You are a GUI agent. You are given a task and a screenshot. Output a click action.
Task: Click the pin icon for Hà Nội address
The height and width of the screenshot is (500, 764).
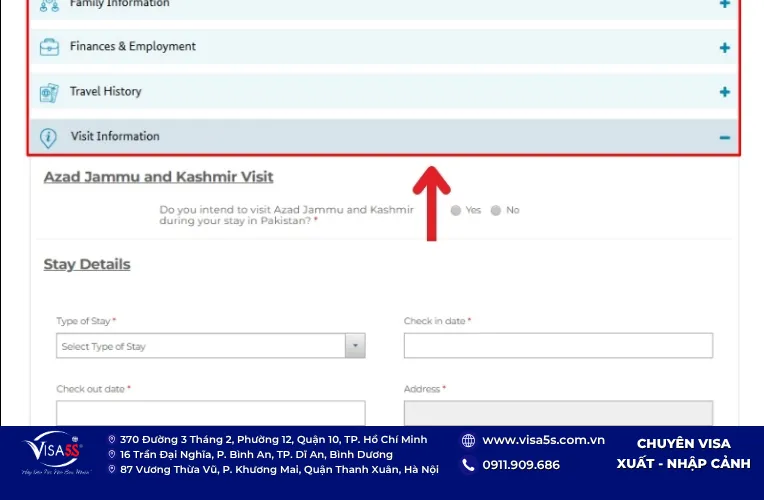point(112,469)
